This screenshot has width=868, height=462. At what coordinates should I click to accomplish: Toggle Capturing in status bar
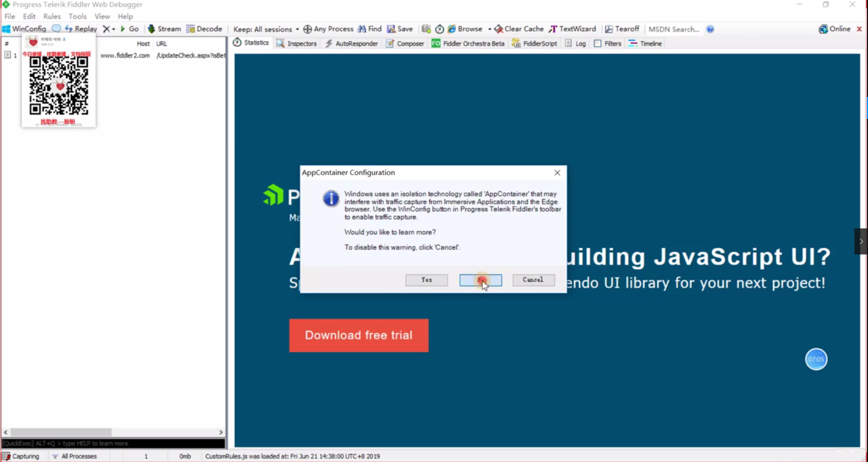[21, 456]
